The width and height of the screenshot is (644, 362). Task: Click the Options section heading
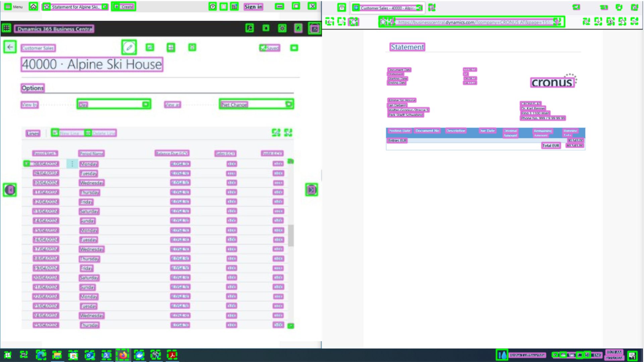[33, 88]
